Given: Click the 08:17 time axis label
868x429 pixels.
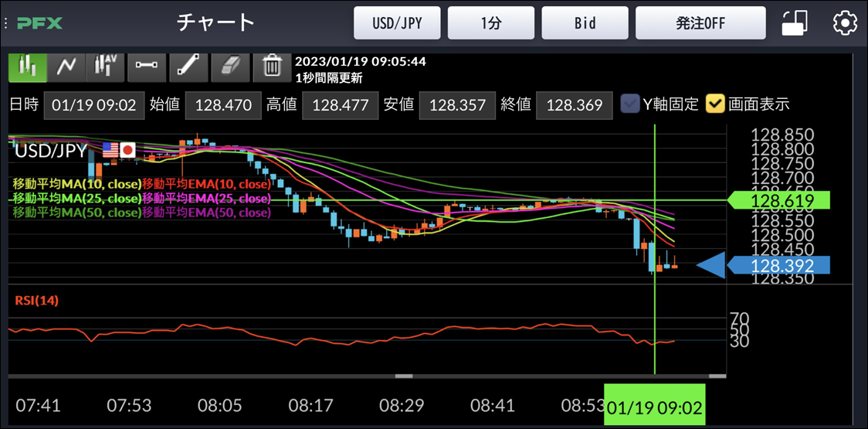Looking at the screenshot, I should click(310, 407).
